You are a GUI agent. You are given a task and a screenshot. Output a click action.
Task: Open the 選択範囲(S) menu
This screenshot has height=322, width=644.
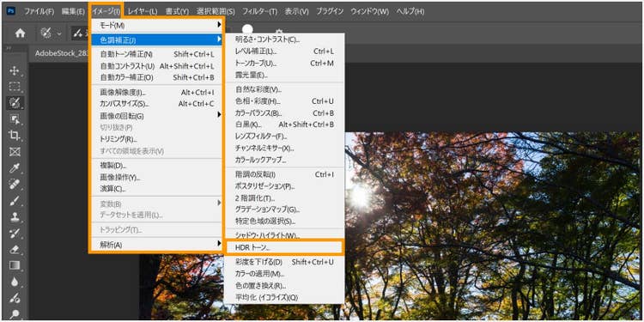point(216,11)
